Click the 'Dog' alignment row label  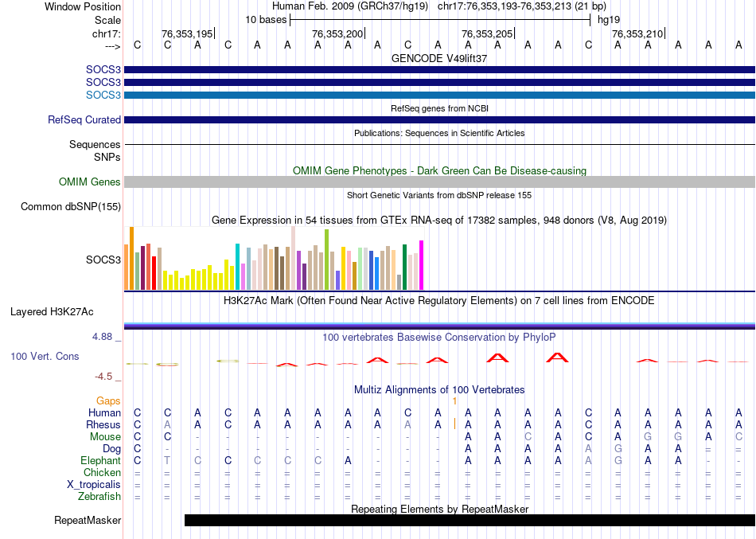coord(111,449)
